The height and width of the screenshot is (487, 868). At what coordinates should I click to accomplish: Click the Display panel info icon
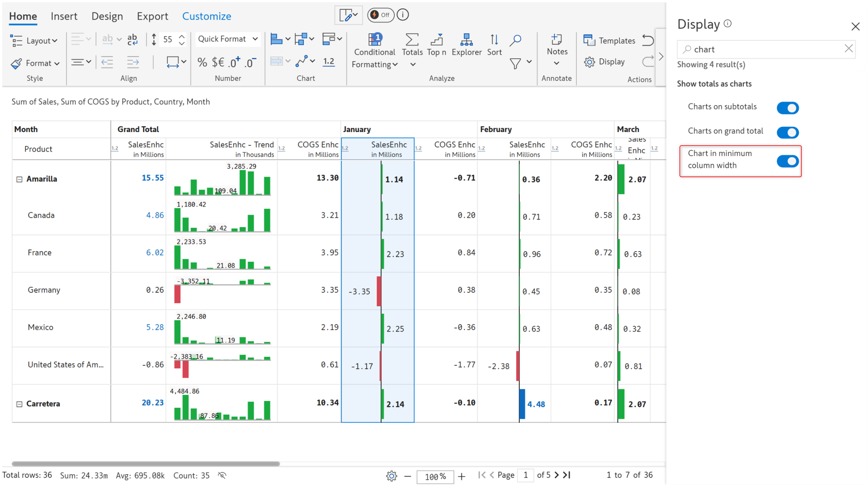coord(727,23)
